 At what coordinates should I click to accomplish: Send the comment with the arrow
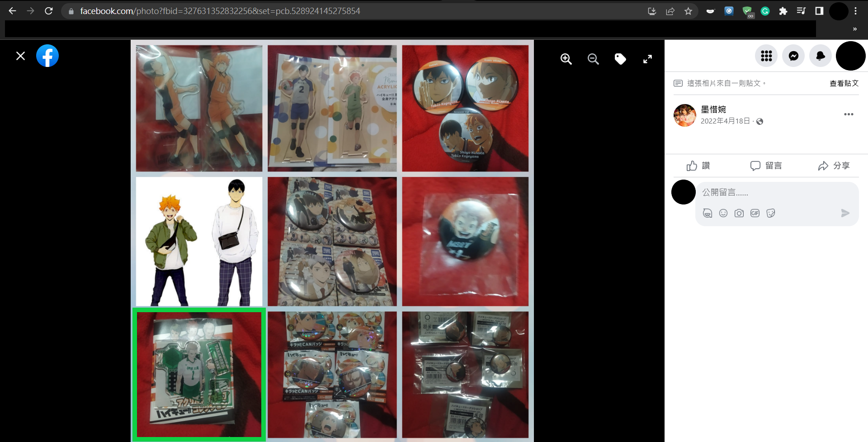tap(845, 213)
